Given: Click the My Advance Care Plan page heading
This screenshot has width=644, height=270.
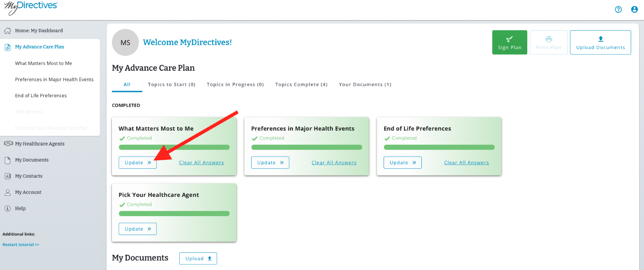Looking at the screenshot, I should 153,68.
